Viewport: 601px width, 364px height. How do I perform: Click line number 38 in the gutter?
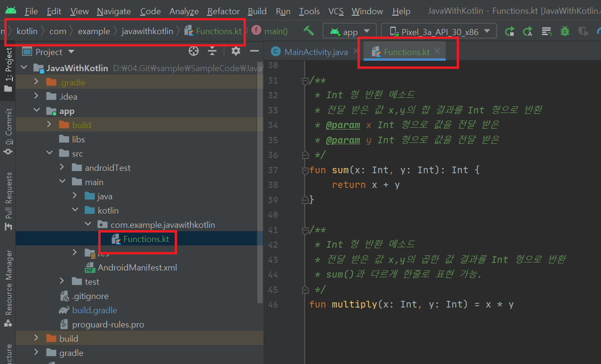click(272, 185)
